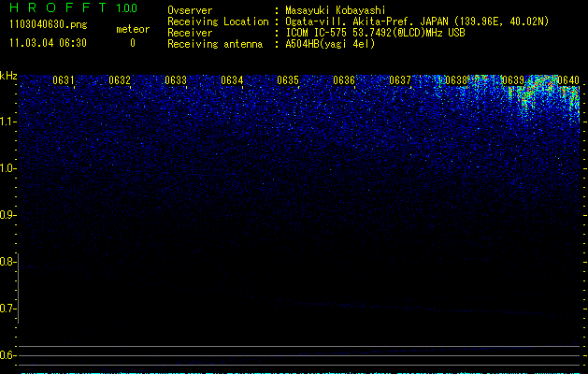Click the filename 1103040630.png
Image resolution: width=588 pixels, height=374 pixels.
pyautogui.click(x=48, y=25)
